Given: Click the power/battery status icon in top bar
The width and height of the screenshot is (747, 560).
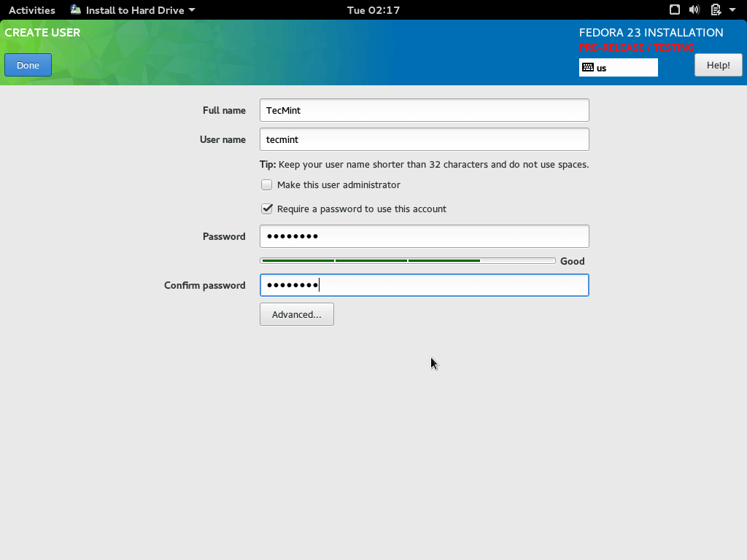Looking at the screenshot, I should pos(716,10).
